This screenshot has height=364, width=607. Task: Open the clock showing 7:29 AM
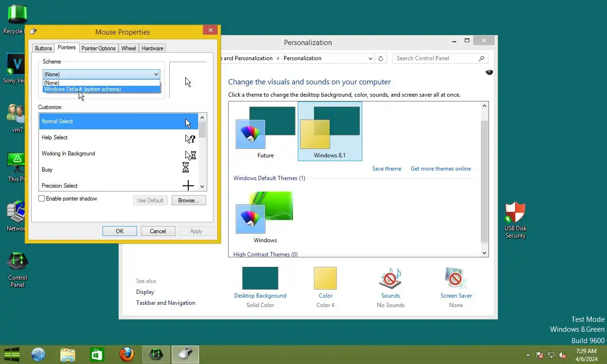[x=586, y=355]
